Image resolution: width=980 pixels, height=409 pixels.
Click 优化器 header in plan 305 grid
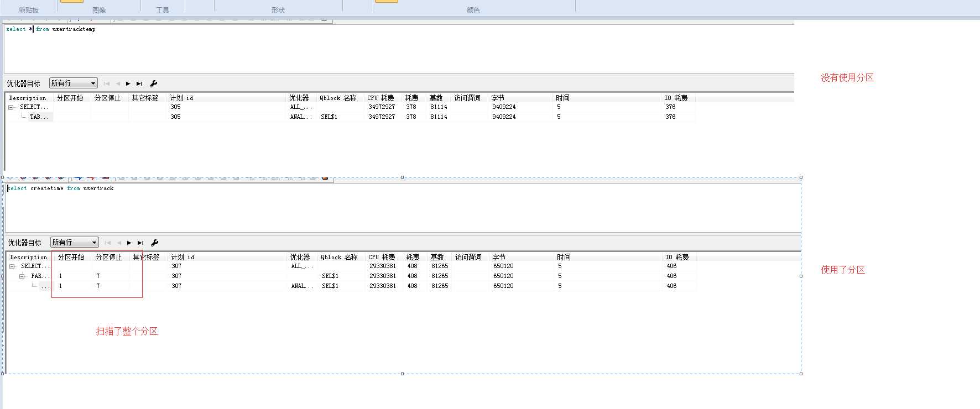299,98
